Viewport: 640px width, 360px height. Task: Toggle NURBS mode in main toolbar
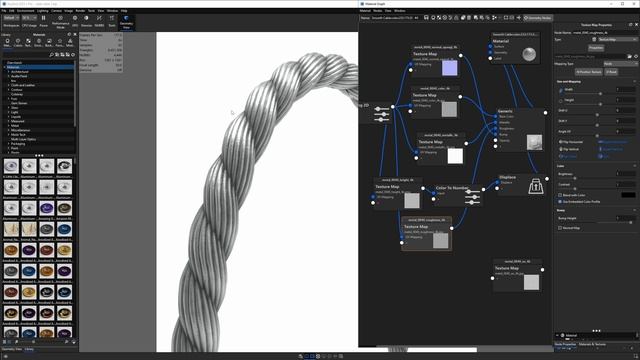click(99, 20)
